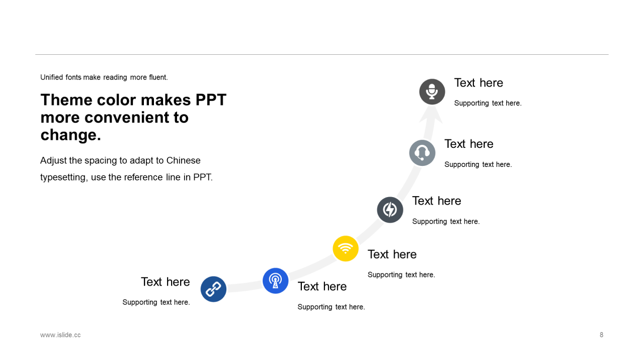Screen dimensions: 644x362
Task: Select the microphone icon at arrow tip
Action: [x=432, y=92]
